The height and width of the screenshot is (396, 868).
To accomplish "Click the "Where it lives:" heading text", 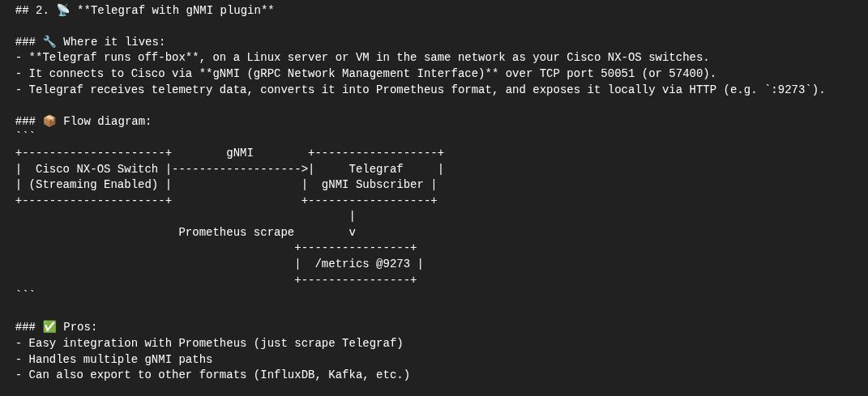I will click(114, 42).
